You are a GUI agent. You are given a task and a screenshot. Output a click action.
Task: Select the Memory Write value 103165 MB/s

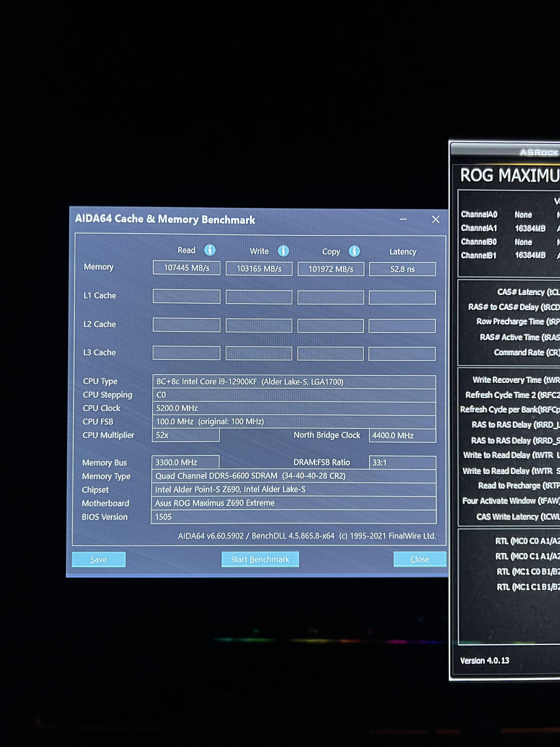pos(259,268)
